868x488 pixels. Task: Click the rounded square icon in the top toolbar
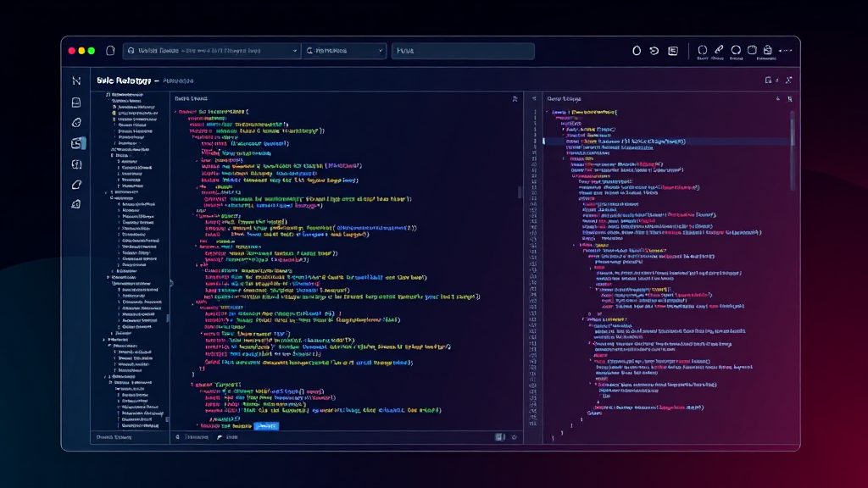752,50
